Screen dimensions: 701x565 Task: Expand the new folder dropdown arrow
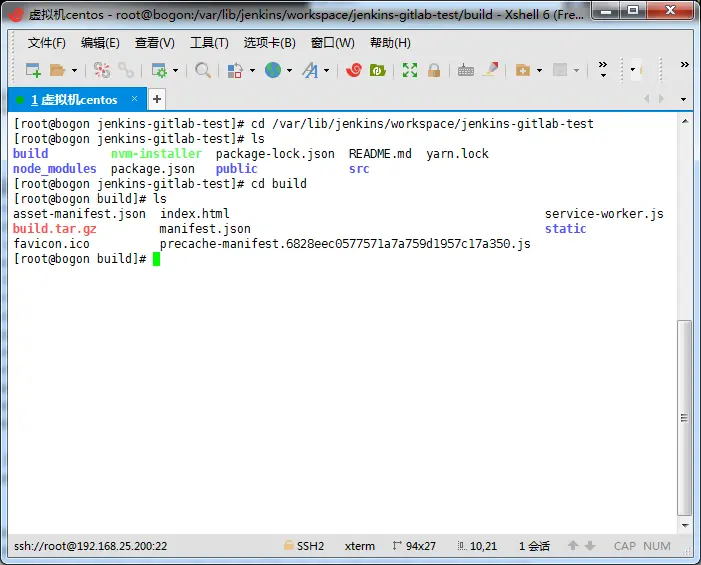point(539,70)
